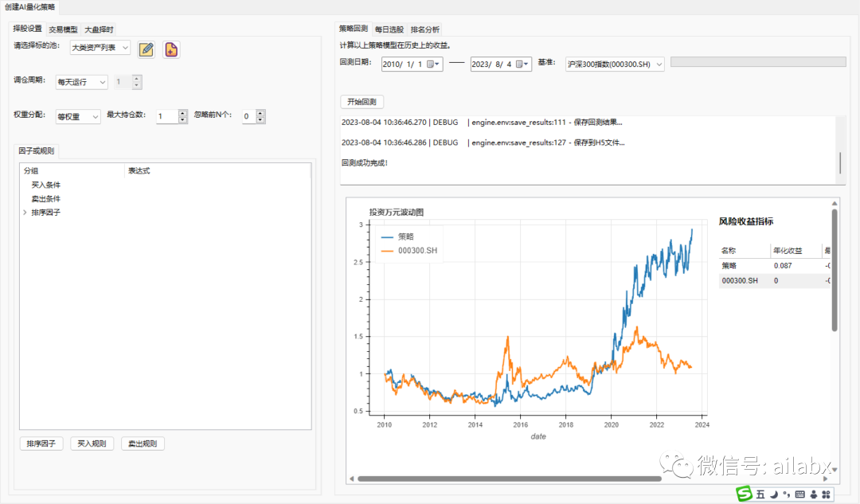This screenshot has height=504, width=860.
Task: Open calendar icon of start date 2010/1/1
Action: [x=432, y=64]
